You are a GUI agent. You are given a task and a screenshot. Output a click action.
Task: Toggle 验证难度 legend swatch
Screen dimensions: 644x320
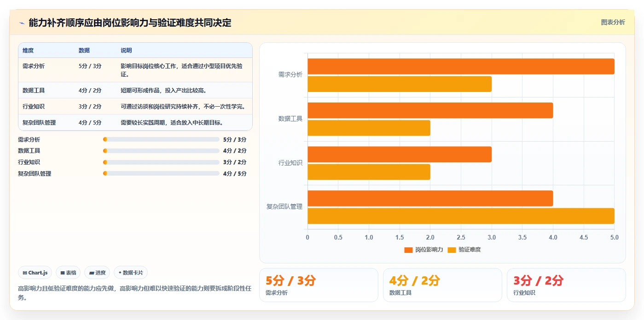coord(452,250)
